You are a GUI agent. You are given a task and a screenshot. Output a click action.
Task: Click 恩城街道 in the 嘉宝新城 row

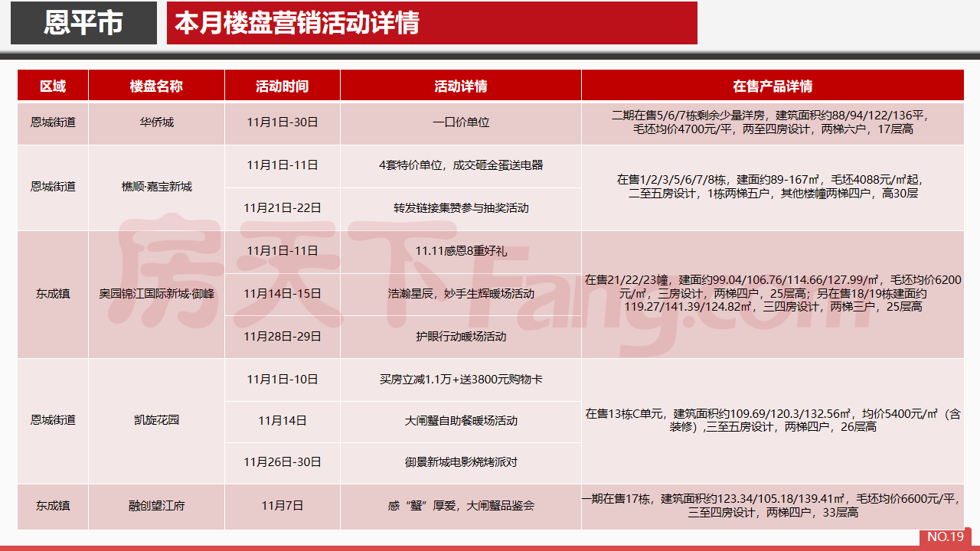point(53,187)
